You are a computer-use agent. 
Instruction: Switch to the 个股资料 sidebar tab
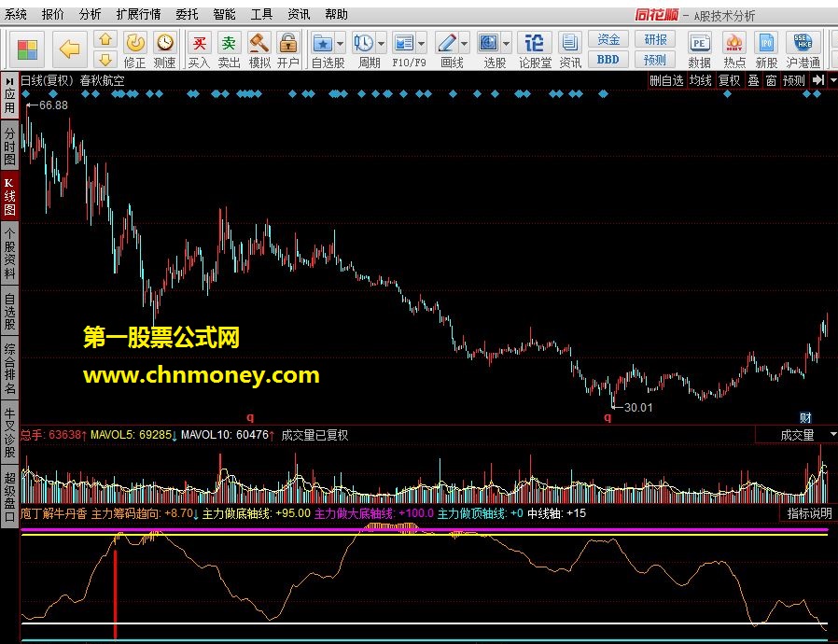[9, 254]
